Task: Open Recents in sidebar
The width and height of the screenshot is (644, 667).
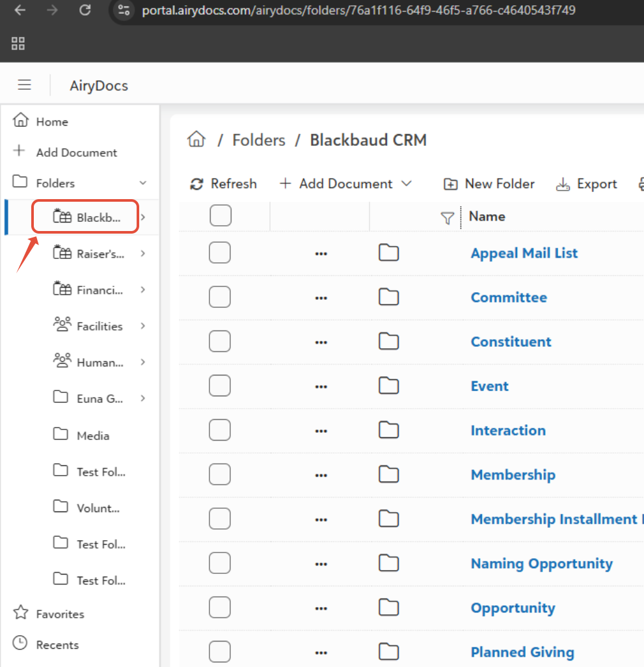Action: pyautogui.click(x=46, y=644)
